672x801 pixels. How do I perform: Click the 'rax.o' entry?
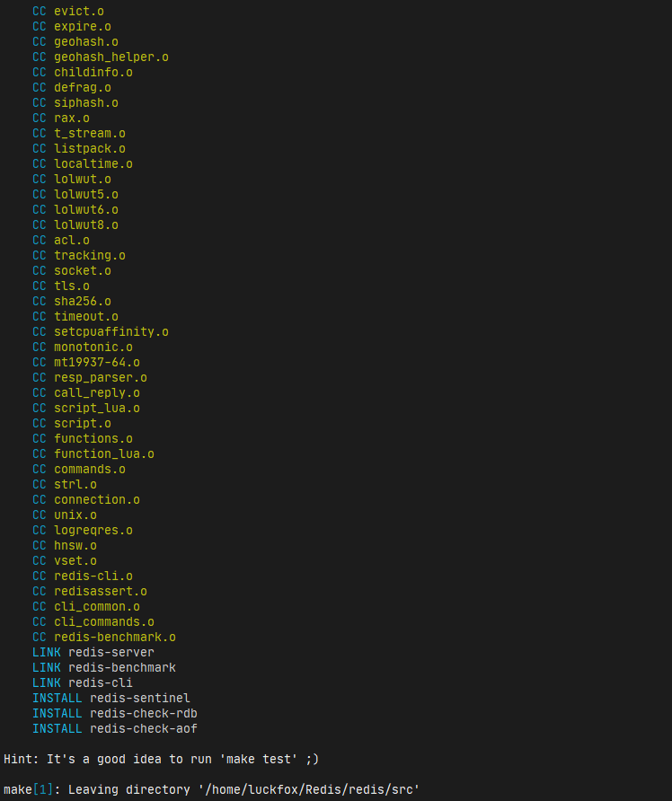click(72, 119)
